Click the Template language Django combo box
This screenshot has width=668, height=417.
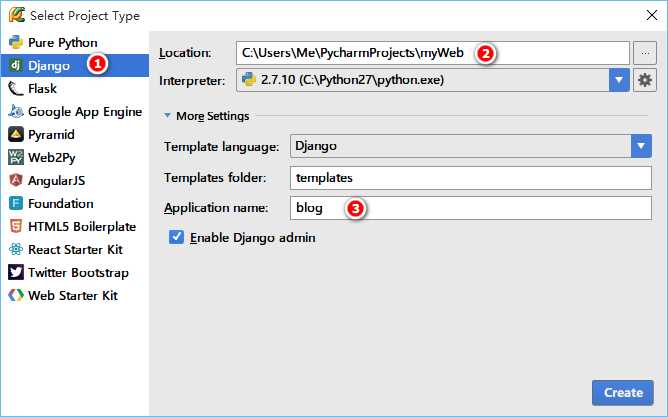coord(471,146)
